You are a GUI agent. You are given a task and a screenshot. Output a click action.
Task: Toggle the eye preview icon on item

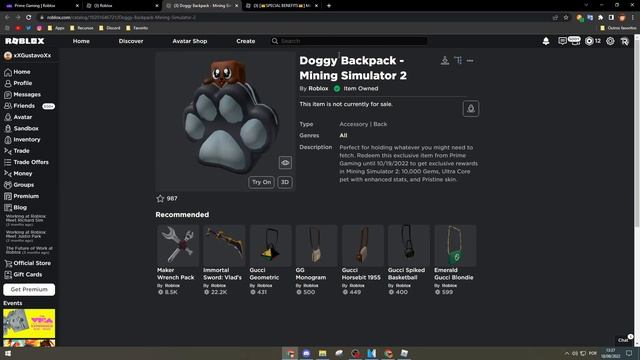285,162
